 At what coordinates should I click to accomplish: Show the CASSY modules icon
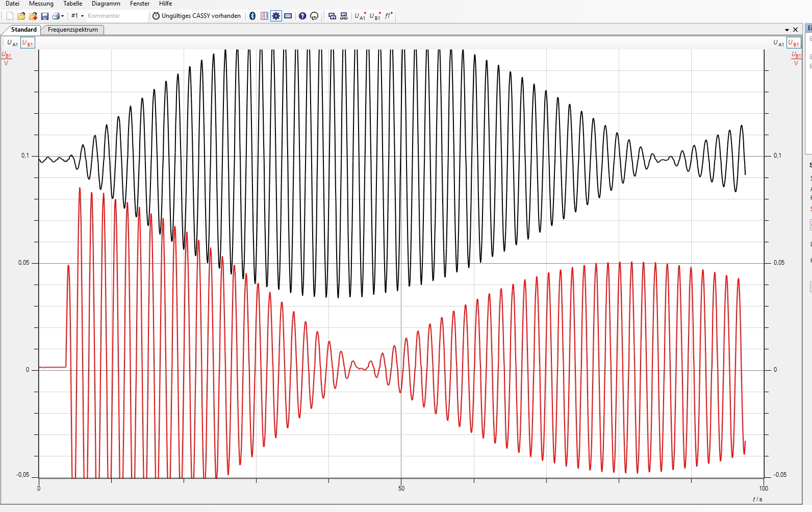(264, 16)
